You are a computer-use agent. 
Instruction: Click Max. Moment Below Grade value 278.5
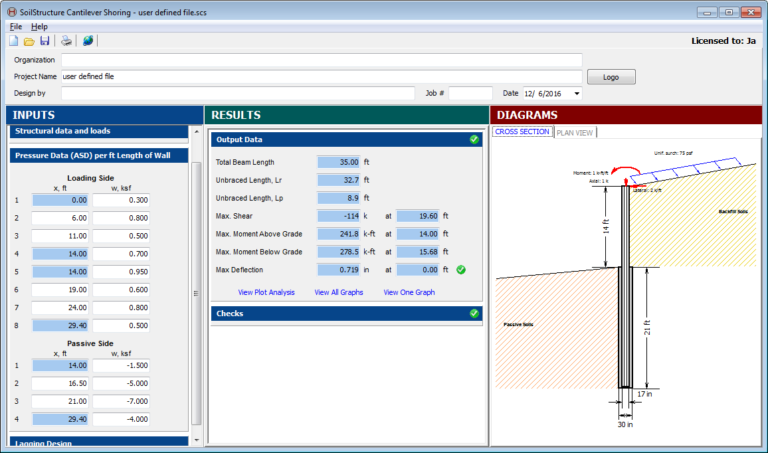[338, 252]
